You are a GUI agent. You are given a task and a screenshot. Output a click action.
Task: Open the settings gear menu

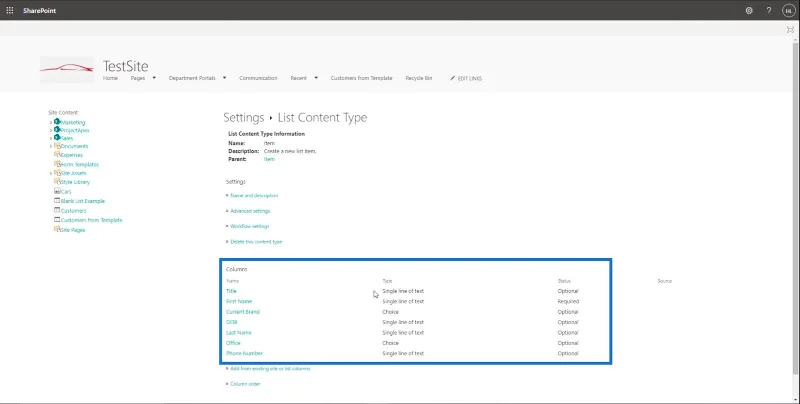click(749, 10)
